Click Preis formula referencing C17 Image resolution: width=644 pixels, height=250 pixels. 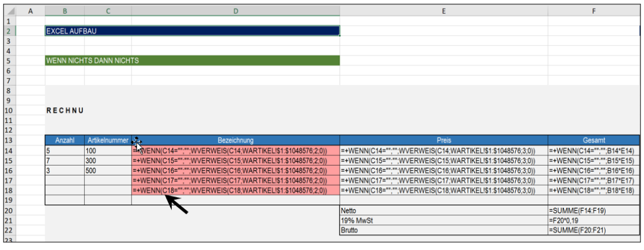tap(443, 180)
